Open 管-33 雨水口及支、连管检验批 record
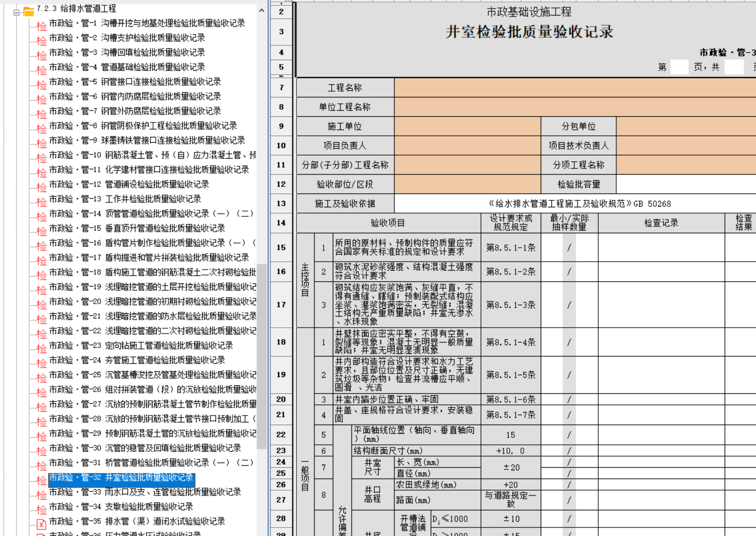The height and width of the screenshot is (536, 756). (x=145, y=492)
